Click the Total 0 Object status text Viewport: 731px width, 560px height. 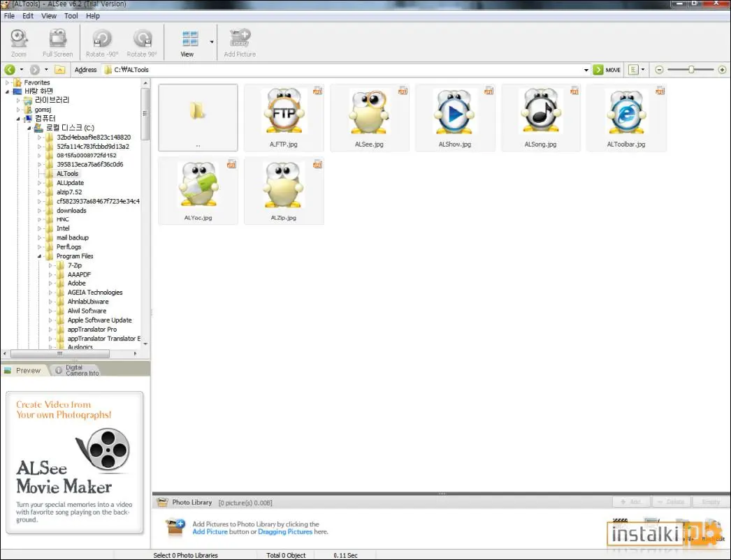point(286,555)
